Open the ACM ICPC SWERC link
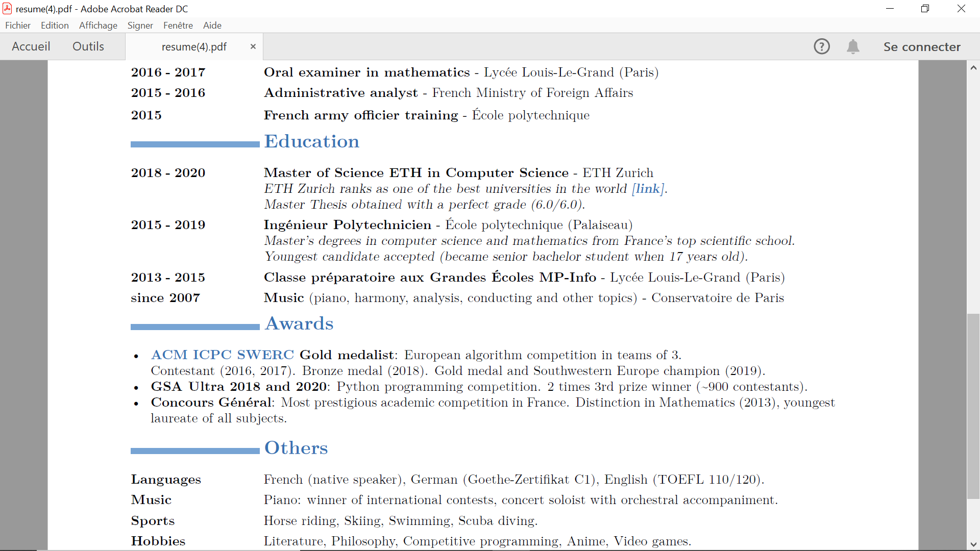 223,355
